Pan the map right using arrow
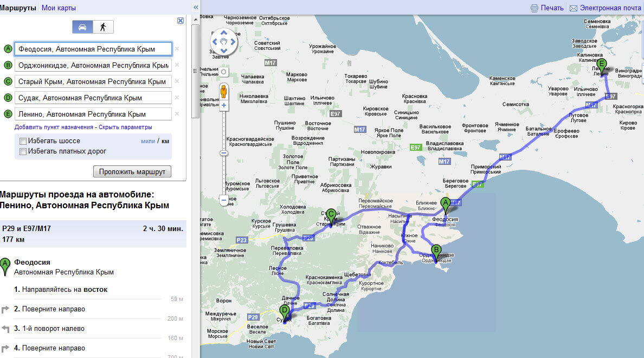The height and width of the screenshot is (358, 644). point(233,42)
